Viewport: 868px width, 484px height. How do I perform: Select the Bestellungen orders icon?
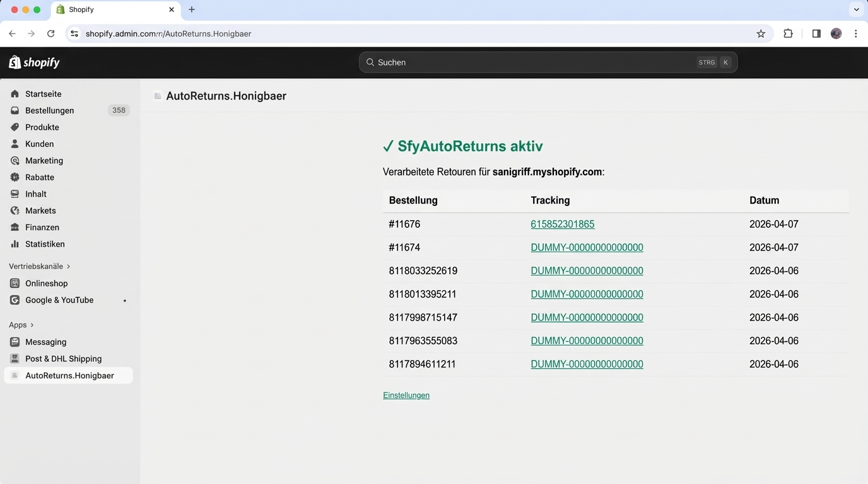click(x=15, y=110)
